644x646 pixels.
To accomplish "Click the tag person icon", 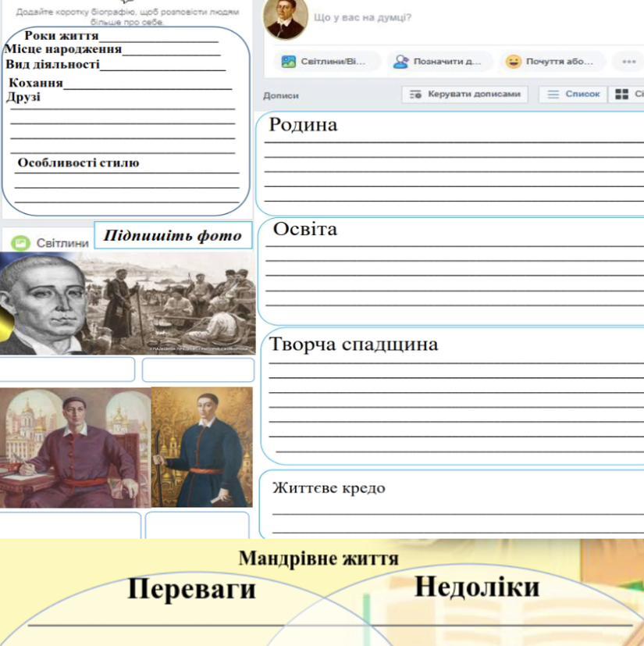I will [400, 62].
